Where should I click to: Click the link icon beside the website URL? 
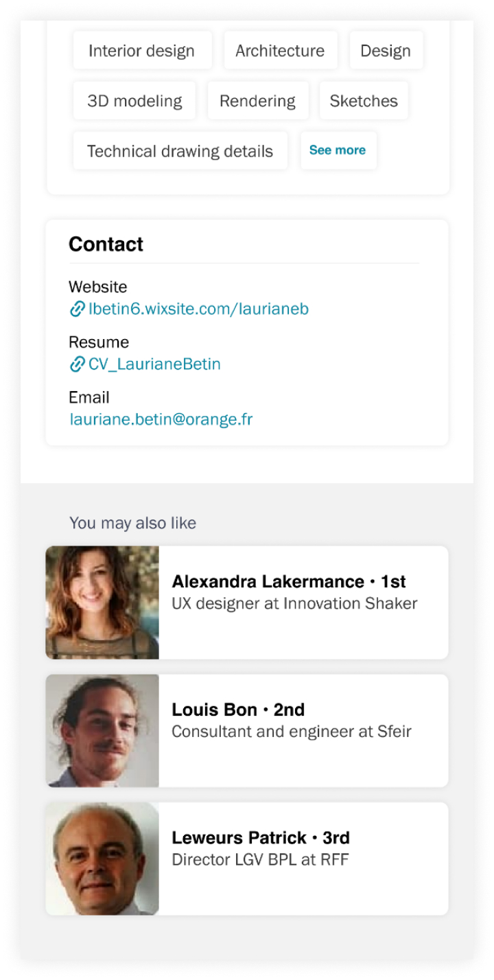click(77, 310)
